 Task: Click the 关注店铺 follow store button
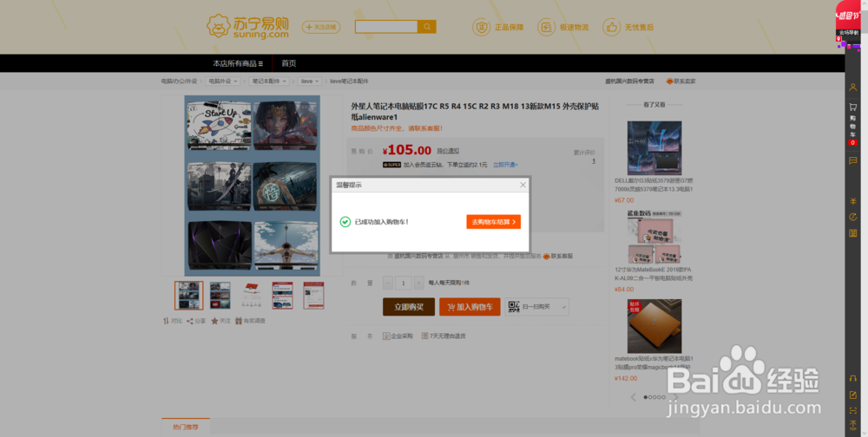click(321, 27)
